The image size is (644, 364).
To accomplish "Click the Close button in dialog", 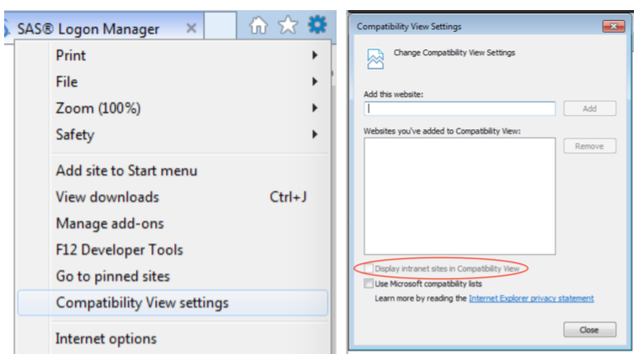I will pos(589,330).
